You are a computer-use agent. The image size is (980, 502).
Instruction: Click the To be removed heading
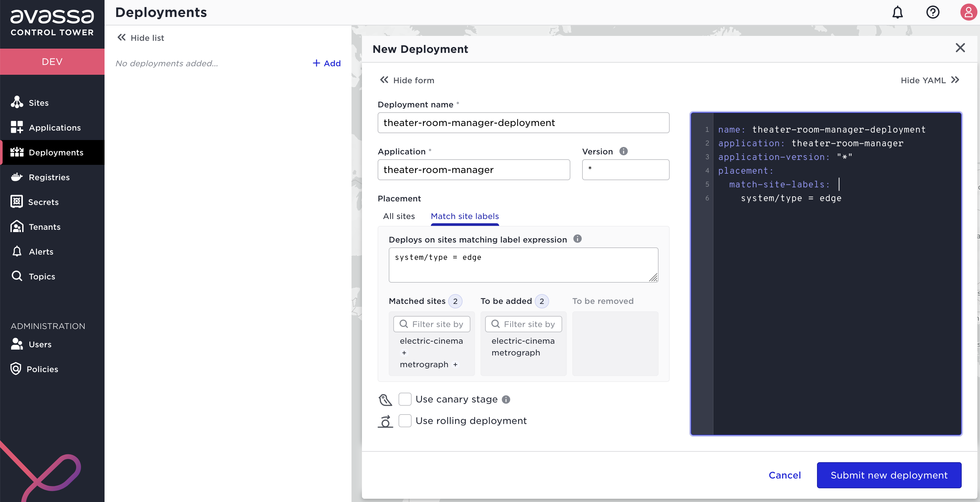tap(603, 301)
